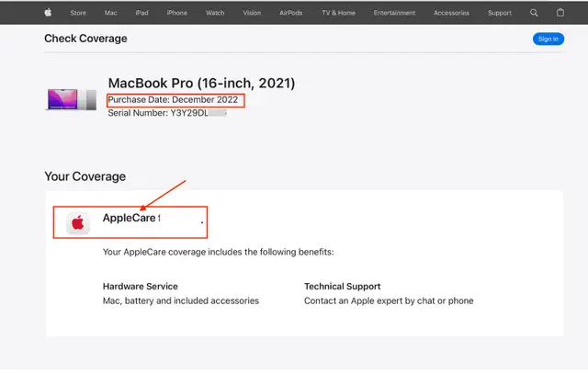Open the search magnifier icon
Screen dimensions: 588x373
[534, 13]
